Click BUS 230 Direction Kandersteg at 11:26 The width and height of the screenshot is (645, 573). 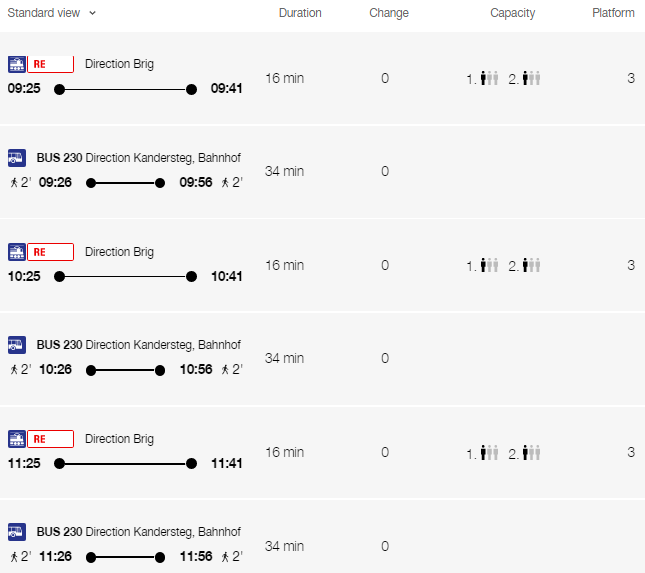(139, 532)
